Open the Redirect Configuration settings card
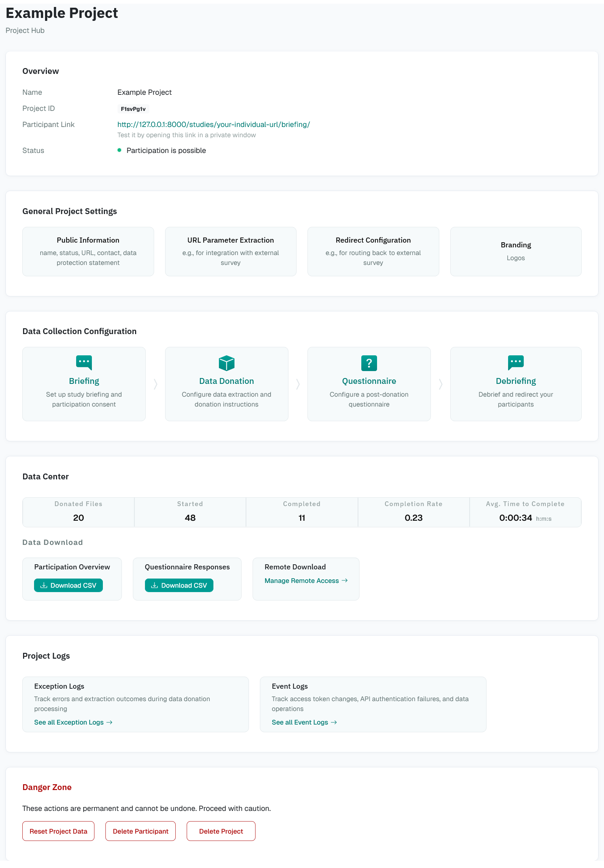The height and width of the screenshot is (868, 604). (x=373, y=251)
